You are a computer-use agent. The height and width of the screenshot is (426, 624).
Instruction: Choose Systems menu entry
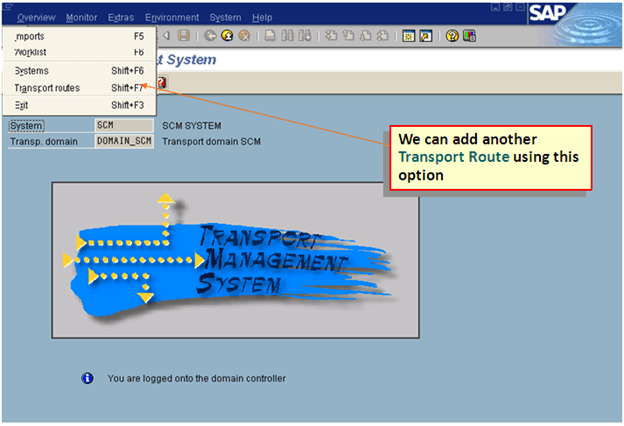point(79,71)
